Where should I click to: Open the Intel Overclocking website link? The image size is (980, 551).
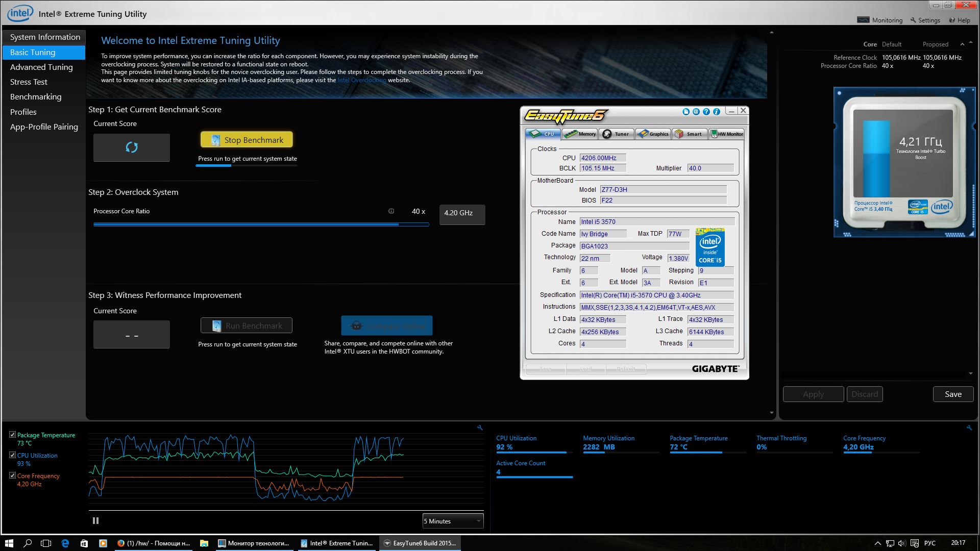(361, 80)
